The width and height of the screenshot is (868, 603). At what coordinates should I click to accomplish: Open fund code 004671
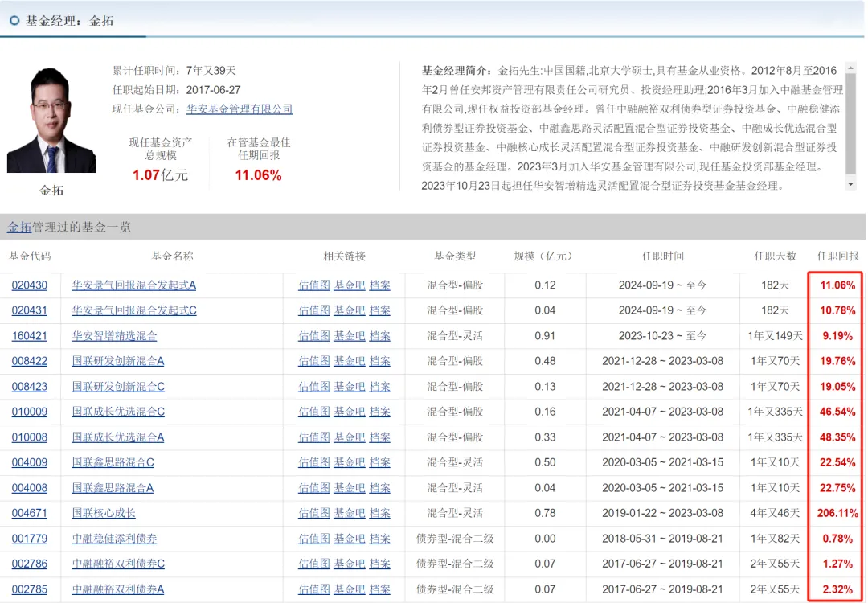tap(30, 513)
